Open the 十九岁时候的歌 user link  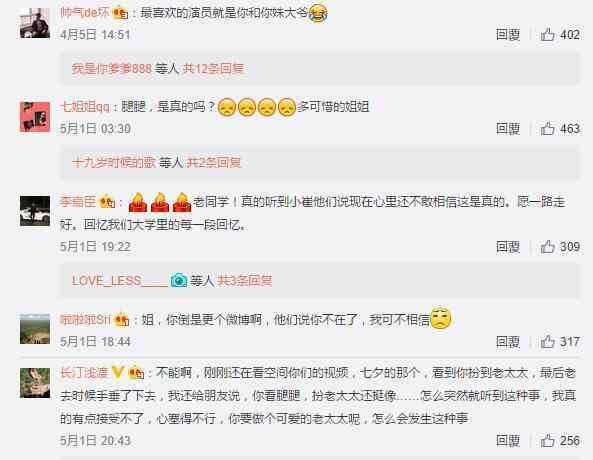click(x=114, y=163)
